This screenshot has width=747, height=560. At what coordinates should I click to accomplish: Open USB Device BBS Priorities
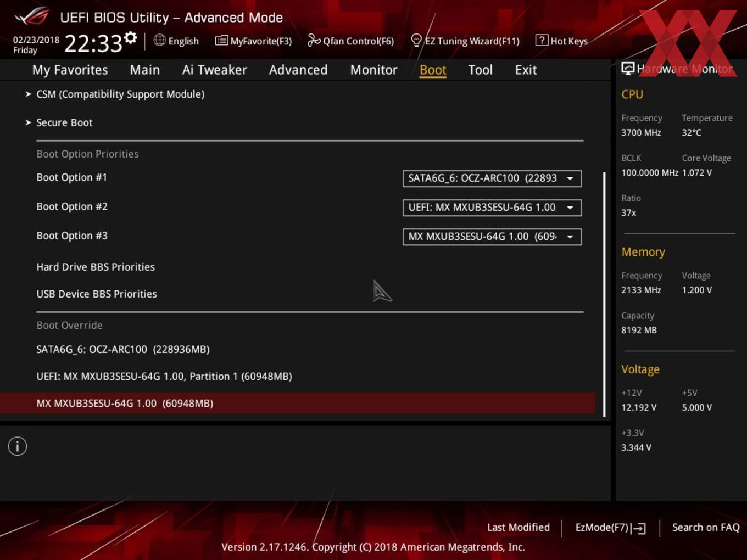97,294
